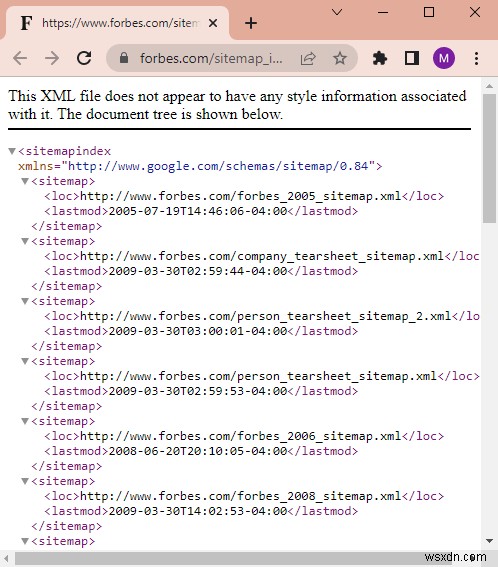Open the browser side panel
The image size is (498, 567).
pyautogui.click(x=412, y=58)
